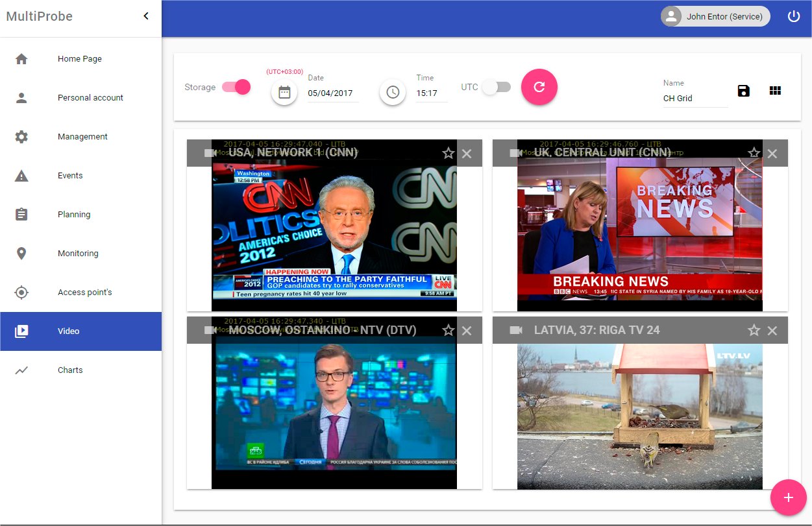Screen dimensions: 812x526
Task: Click the power logout icon
Action: pyautogui.click(x=793, y=16)
